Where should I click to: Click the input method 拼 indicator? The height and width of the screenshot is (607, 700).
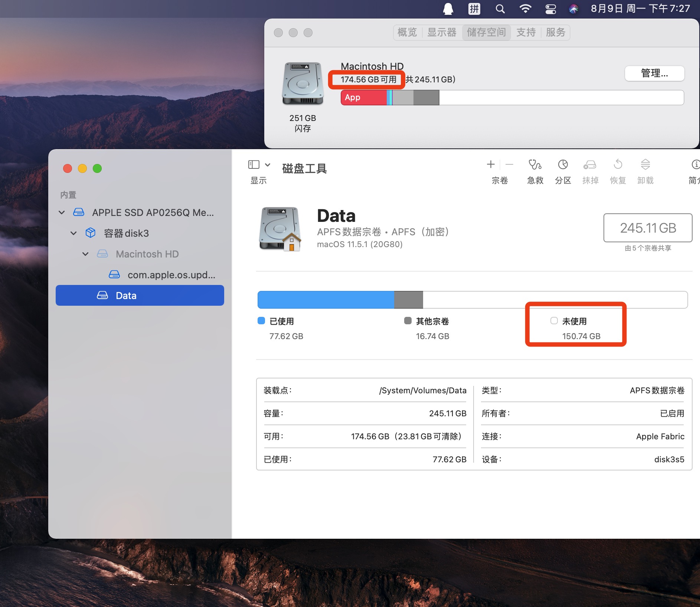474,9
